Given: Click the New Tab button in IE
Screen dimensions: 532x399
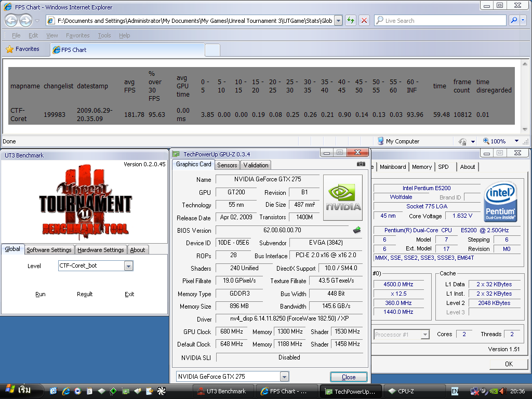Looking at the screenshot, I should [212, 50].
